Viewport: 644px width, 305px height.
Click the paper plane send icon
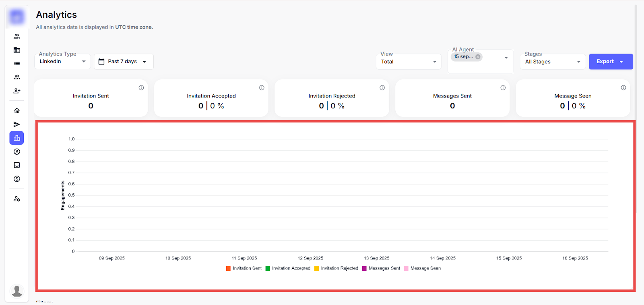tap(17, 124)
